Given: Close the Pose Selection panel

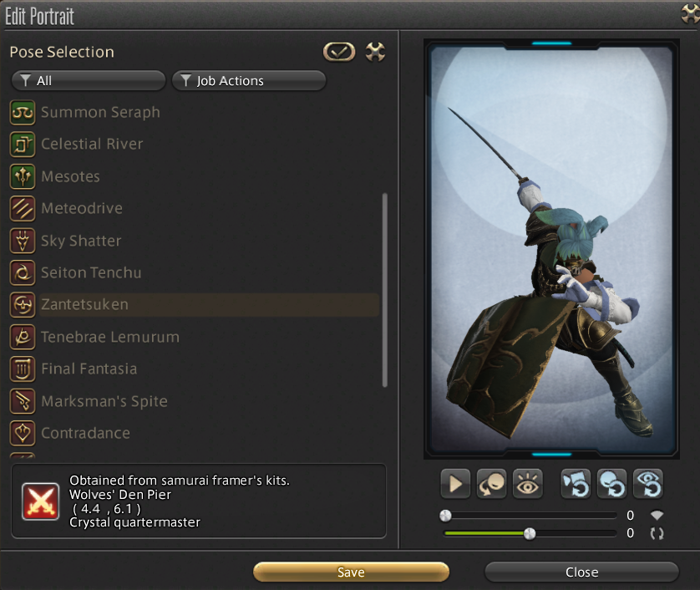Looking at the screenshot, I should tap(375, 52).
